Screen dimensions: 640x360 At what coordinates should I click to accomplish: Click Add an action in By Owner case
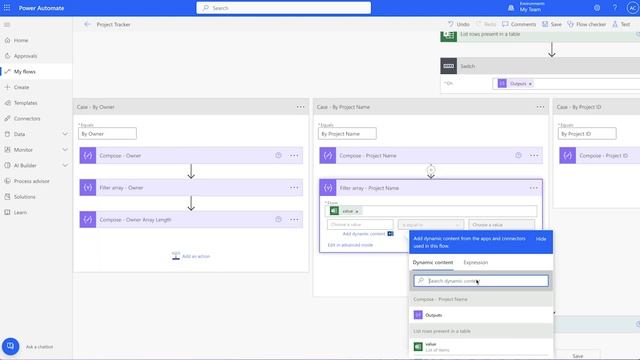click(191, 256)
